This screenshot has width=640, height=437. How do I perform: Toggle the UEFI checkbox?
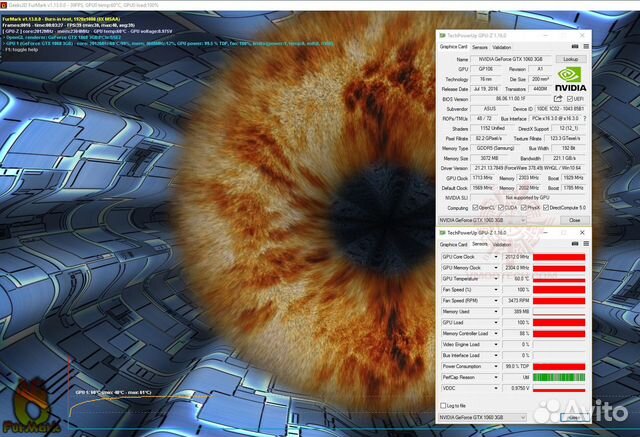pyautogui.click(x=570, y=99)
